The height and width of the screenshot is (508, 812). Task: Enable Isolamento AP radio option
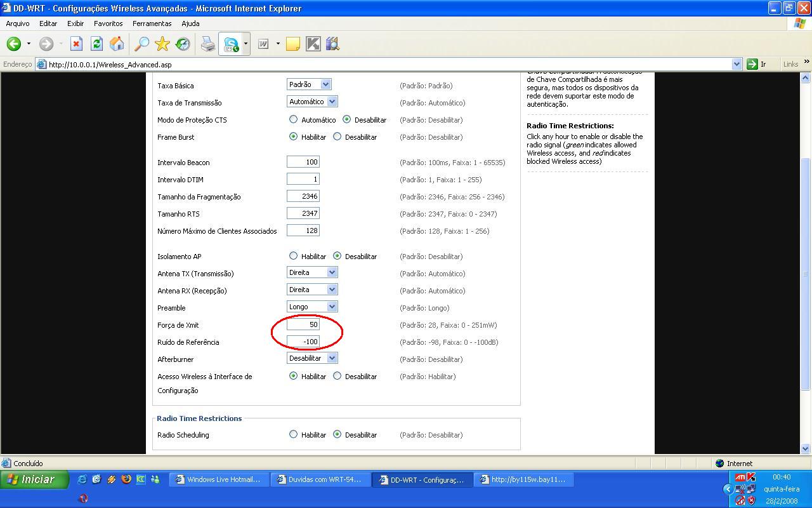pyautogui.click(x=293, y=256)
